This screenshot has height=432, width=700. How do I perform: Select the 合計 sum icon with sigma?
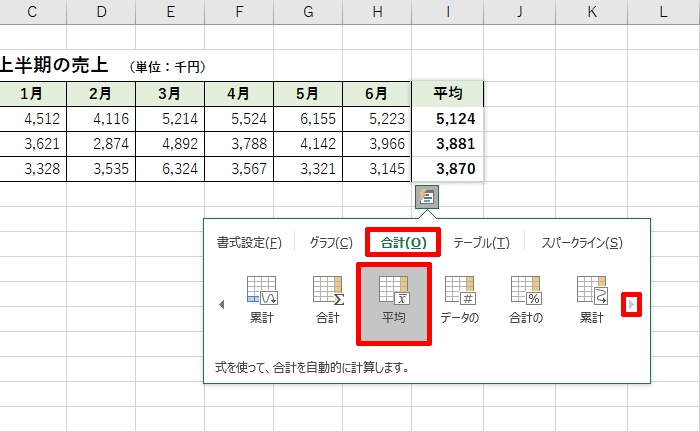click(328, 300)
